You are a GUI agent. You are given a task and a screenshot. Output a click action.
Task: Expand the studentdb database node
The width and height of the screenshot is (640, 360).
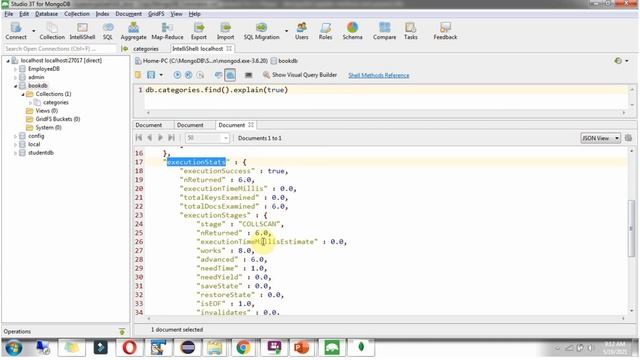(16, 153)
